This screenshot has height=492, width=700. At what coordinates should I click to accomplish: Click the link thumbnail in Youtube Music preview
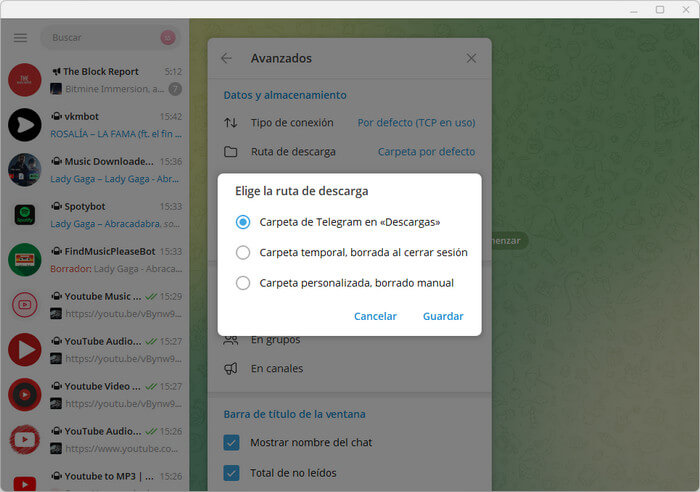tap(56, 314)
